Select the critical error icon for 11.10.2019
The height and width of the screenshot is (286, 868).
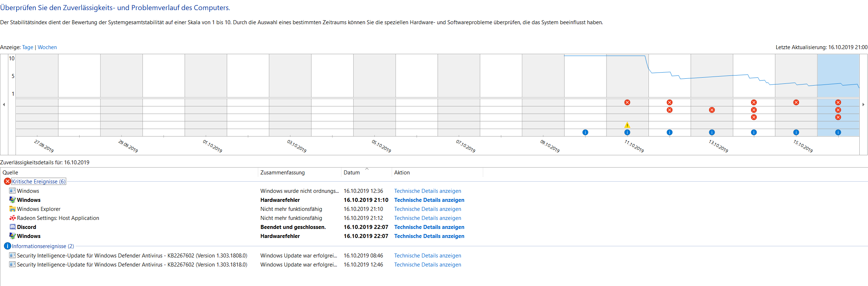click(x=627, y=103)
